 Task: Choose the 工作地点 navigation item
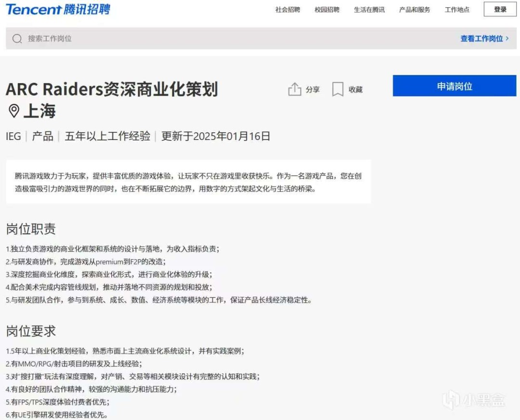(457, 10)
